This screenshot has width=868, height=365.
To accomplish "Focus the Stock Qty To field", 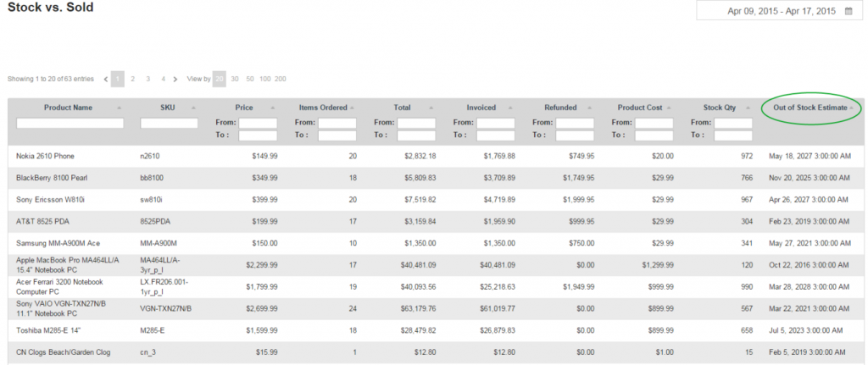I will click(733, 135).
